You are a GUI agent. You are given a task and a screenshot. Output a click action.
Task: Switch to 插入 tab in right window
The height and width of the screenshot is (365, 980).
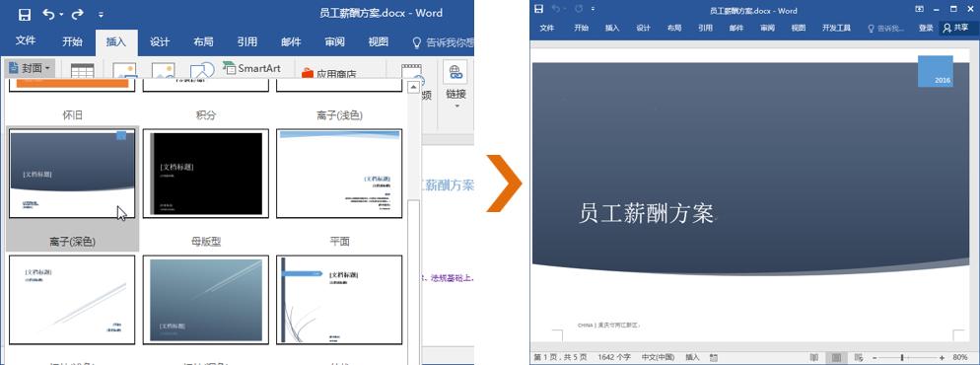(x=612, y=29)
